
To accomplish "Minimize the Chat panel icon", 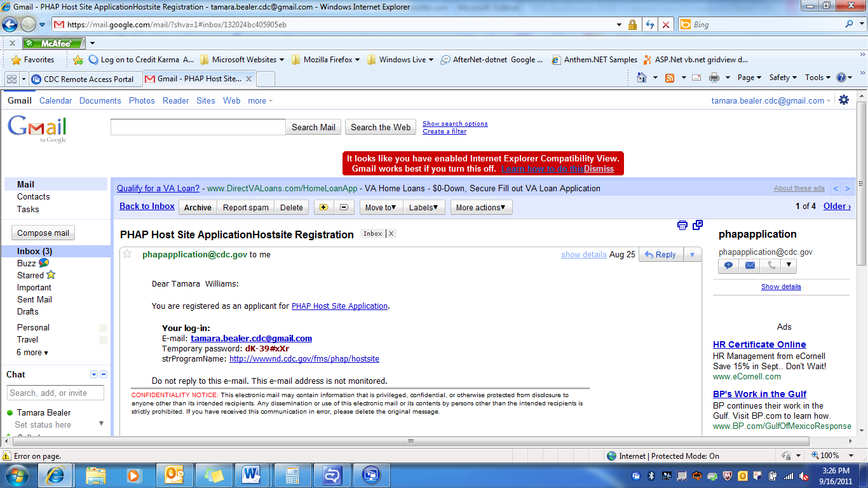I will (x=104, y=374).
